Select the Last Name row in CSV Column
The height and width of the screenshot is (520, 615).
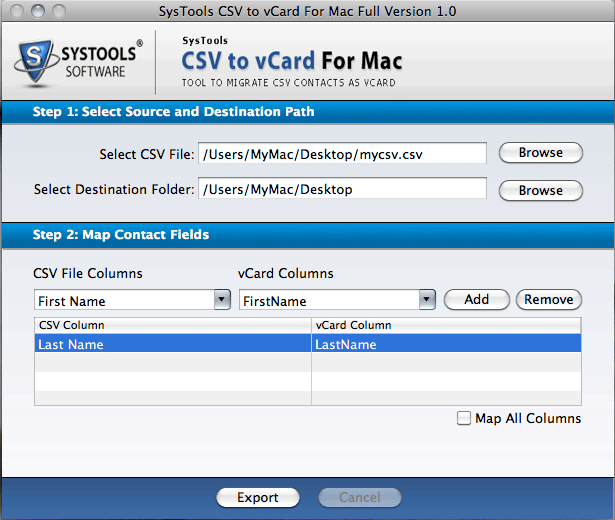pyautogui.click(x=172, y=344)
